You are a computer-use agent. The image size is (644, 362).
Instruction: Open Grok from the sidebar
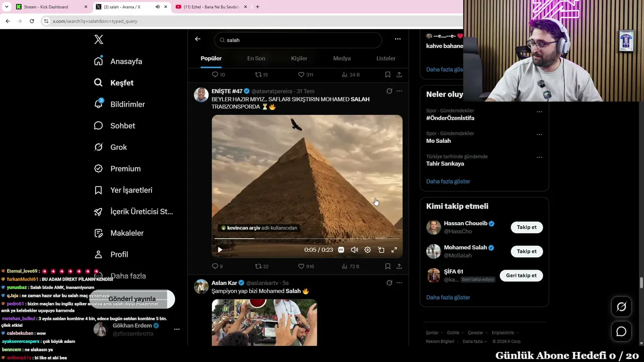click(x=111, y=147)
